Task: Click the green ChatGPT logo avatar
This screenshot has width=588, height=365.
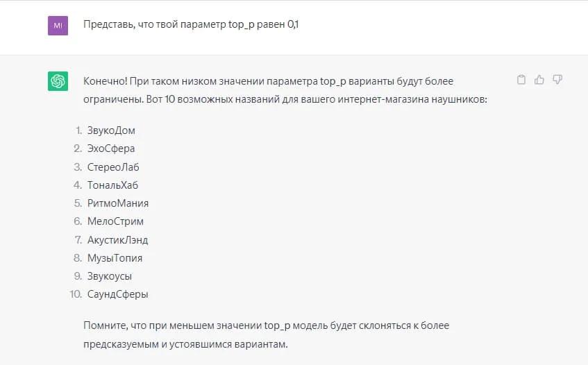Action: 58,81
